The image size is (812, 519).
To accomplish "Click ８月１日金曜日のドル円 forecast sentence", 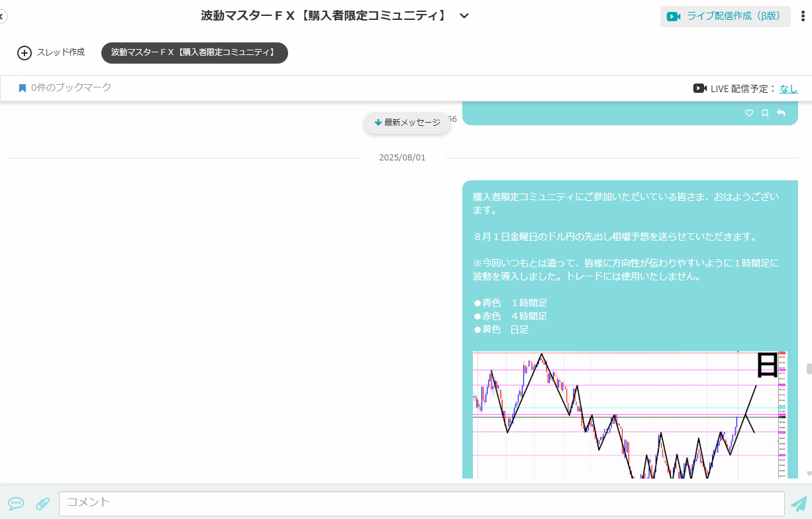I will [615, 237].
